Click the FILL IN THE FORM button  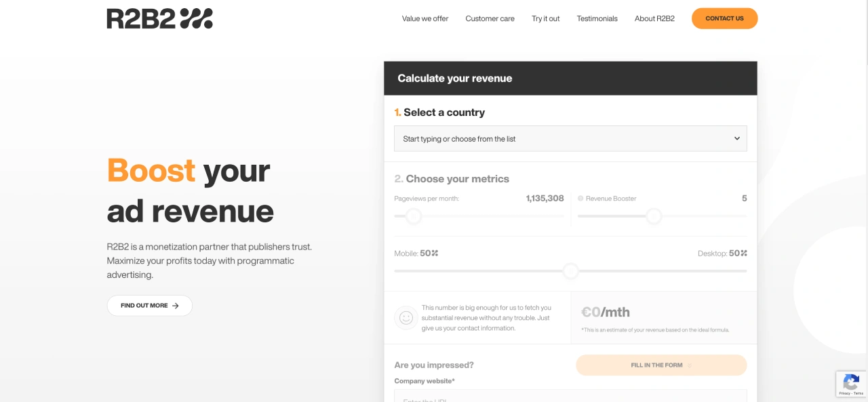pos(661,365)
